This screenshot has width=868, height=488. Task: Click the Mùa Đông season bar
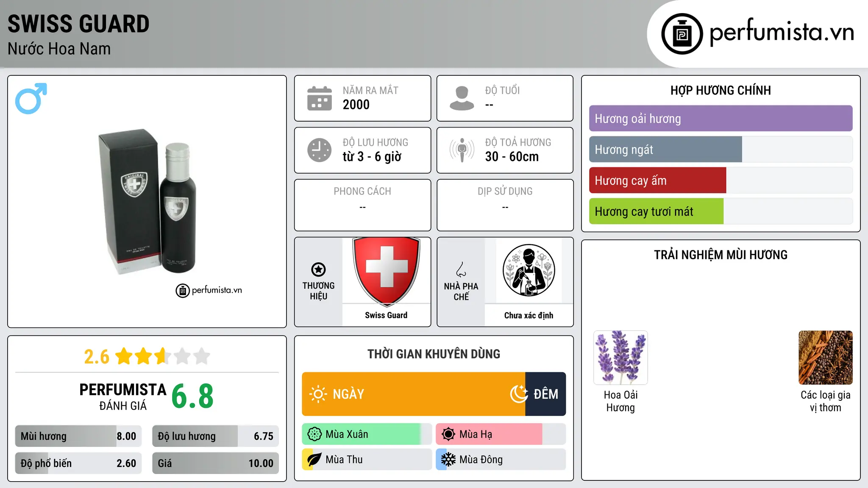[501, 460]
